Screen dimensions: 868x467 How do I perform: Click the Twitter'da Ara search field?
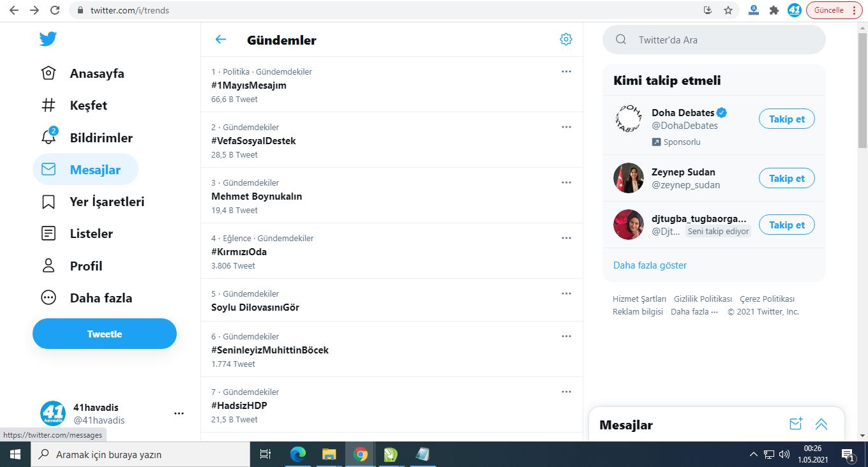click(714, 40)
